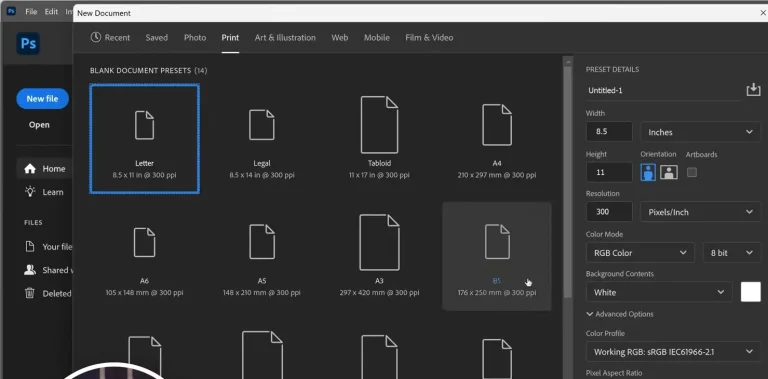The height and width of the screenshot is (379, 768).
Task: Click the Your files document icon
Action: click(30, 246)
